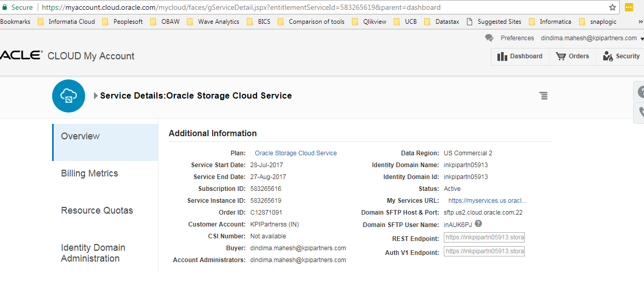
Task: Click the chat bubbles icon near Preferences
Action: click(489, 38)
